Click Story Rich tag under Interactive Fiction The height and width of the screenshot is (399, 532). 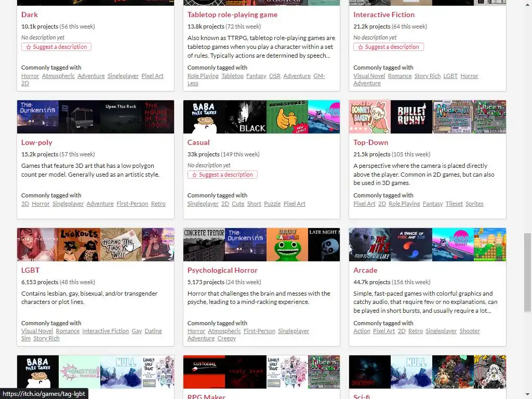428,76
